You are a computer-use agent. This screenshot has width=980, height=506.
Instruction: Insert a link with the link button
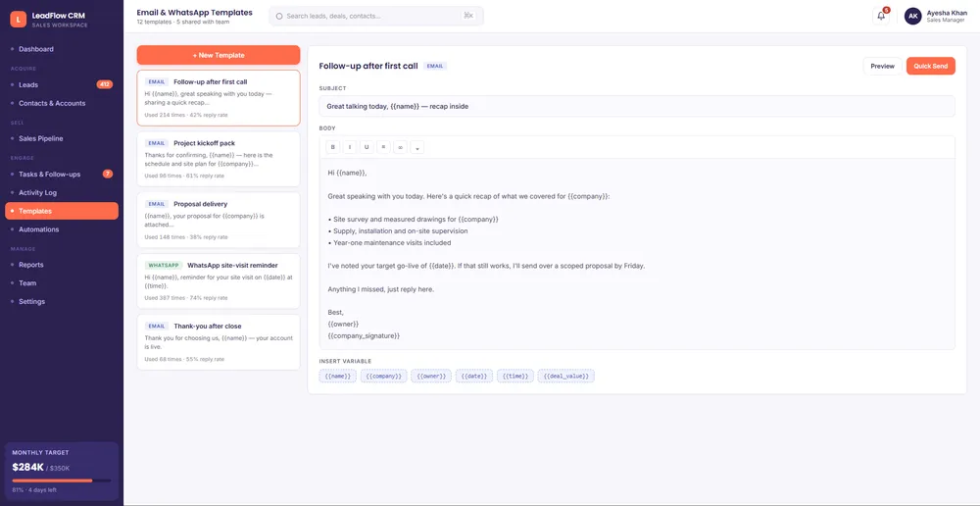400,147
